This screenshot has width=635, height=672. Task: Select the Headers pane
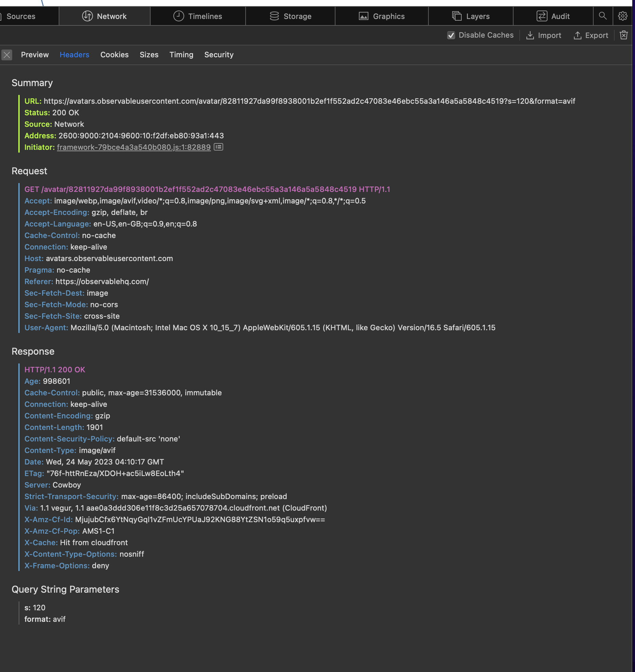click(x=74, y=55)
